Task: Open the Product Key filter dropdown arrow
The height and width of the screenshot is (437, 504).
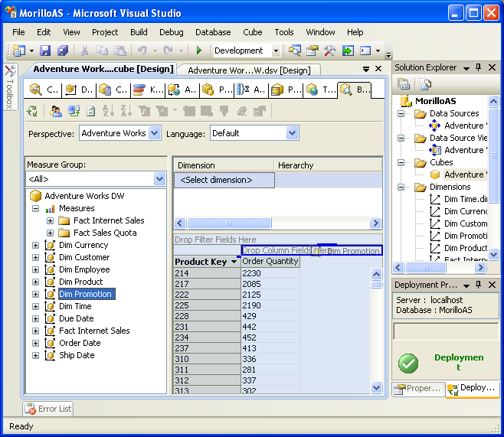Action: 234,262
